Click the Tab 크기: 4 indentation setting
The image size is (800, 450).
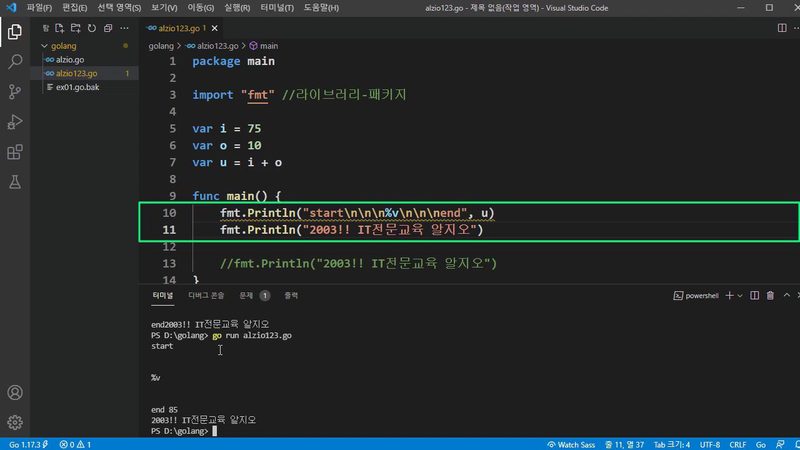coord(672,444)
